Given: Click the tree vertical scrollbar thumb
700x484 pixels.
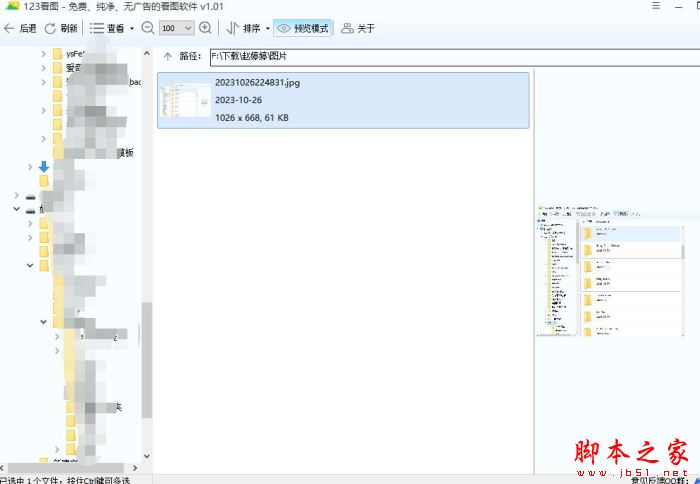Looking at the screenshot, I should pos(147,360).
